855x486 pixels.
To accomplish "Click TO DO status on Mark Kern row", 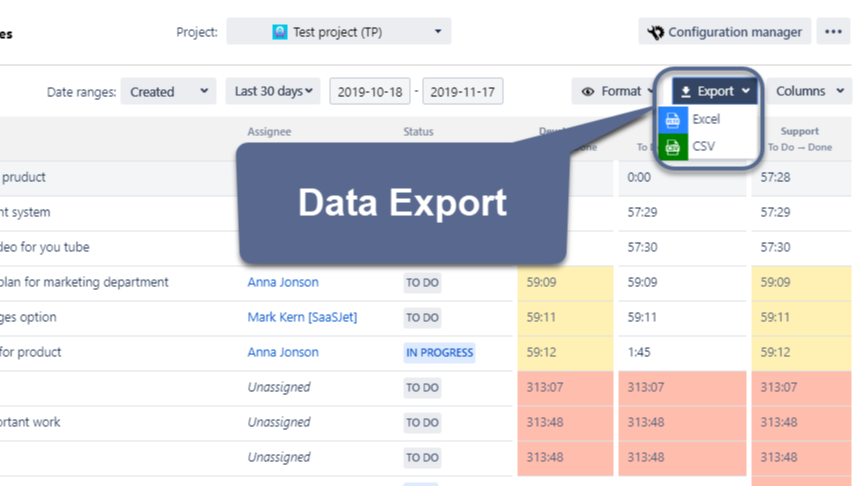I will point(422,317).
